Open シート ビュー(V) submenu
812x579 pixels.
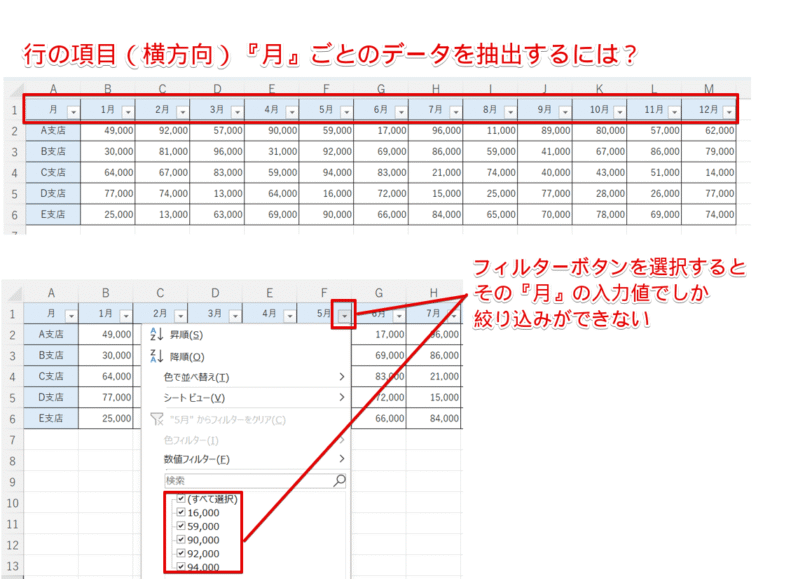pyautogui.click(x=246, y=398)
